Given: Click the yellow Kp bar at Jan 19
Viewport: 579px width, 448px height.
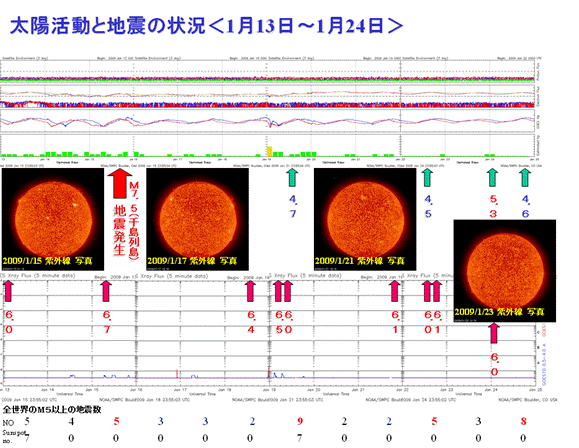Looking at the screenshot, I should [x=270, y=151].
